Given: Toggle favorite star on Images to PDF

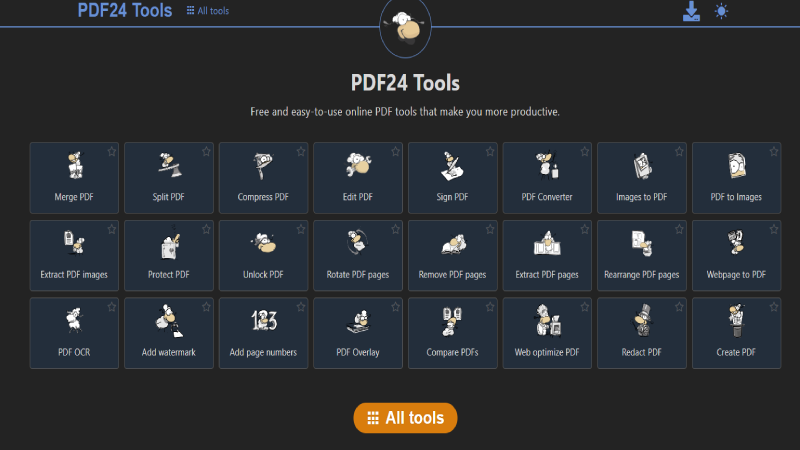Looking at the screenshot, I should tap(679, 152).
